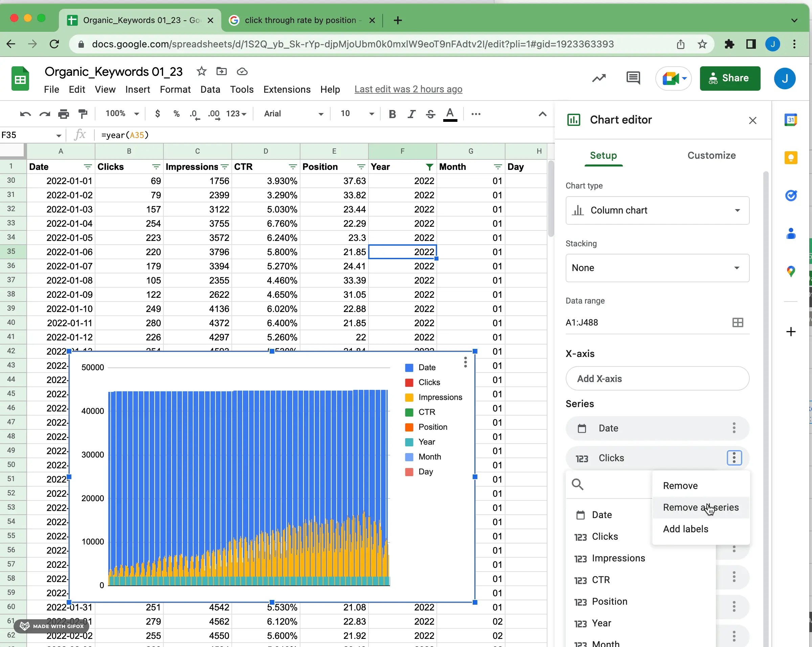Image resolution: width=812 pixels, height=647 pixels.
Task: Click the Add X-axis button
Action: (x=657, y=379)
